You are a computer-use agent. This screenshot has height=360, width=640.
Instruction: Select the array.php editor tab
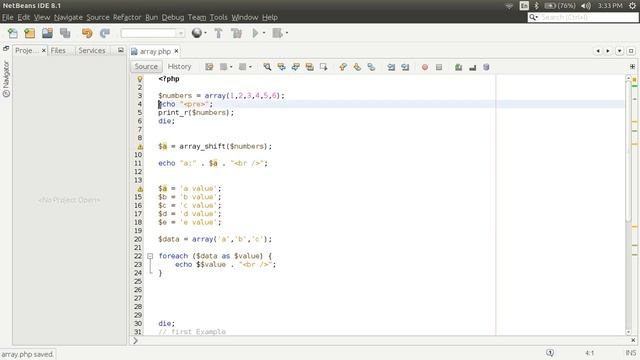155,51
